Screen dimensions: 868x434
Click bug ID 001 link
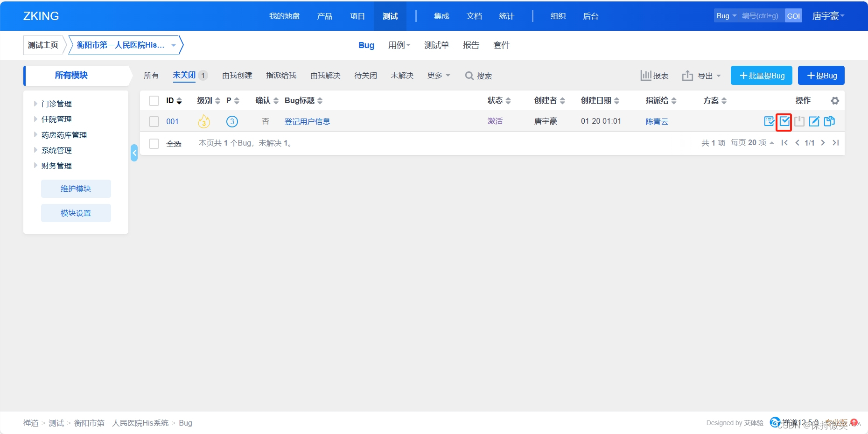coord(173,121)
